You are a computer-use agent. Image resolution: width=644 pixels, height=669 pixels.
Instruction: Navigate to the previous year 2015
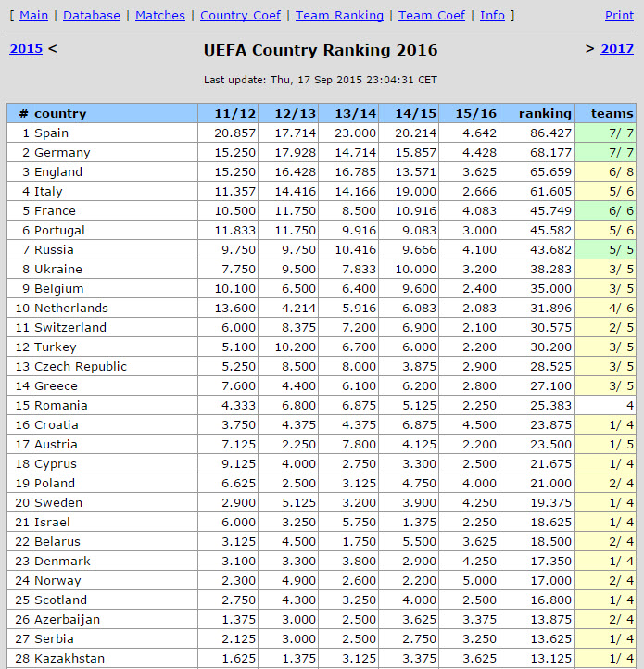click(26, 49)
